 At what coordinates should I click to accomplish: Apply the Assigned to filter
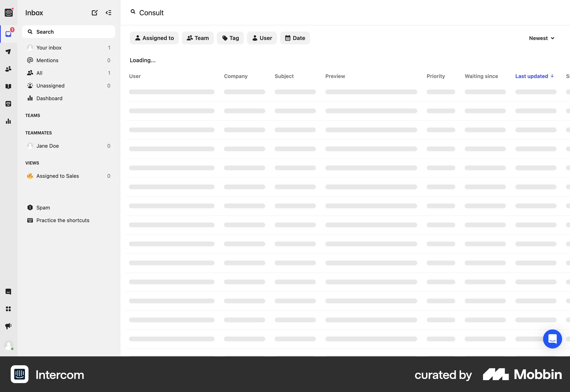click(154, 38)
